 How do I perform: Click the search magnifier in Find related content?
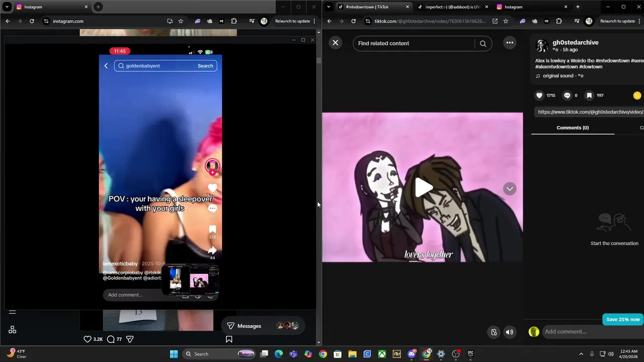click(x=483, y=43)
